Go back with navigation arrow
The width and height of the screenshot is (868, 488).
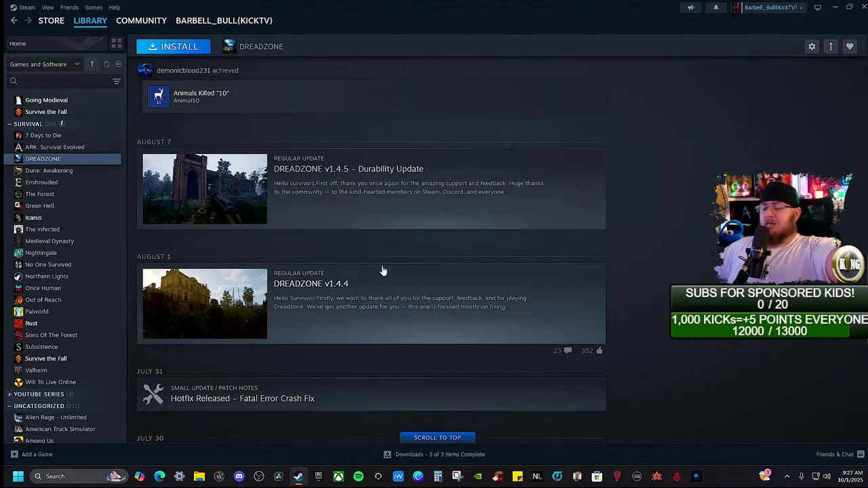tap(14, 21)
